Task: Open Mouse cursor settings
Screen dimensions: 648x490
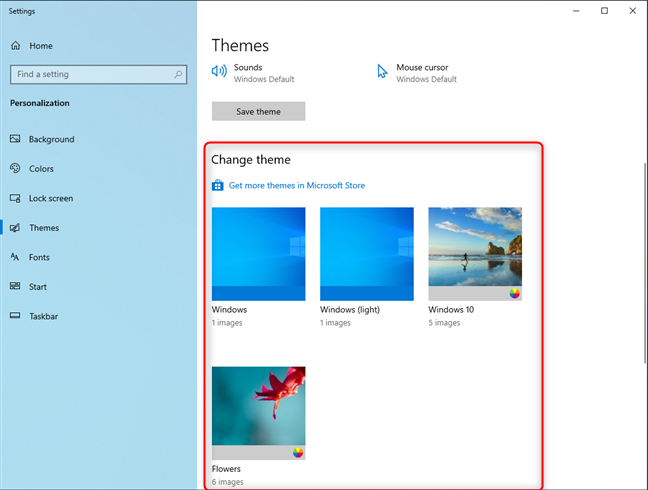Action: [417, 73]
